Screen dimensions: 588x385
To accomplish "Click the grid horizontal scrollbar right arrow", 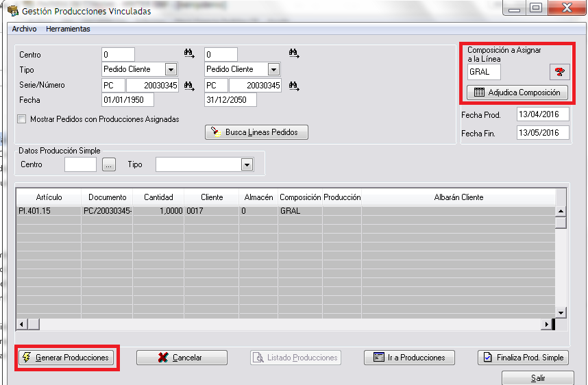I will 546,324.
